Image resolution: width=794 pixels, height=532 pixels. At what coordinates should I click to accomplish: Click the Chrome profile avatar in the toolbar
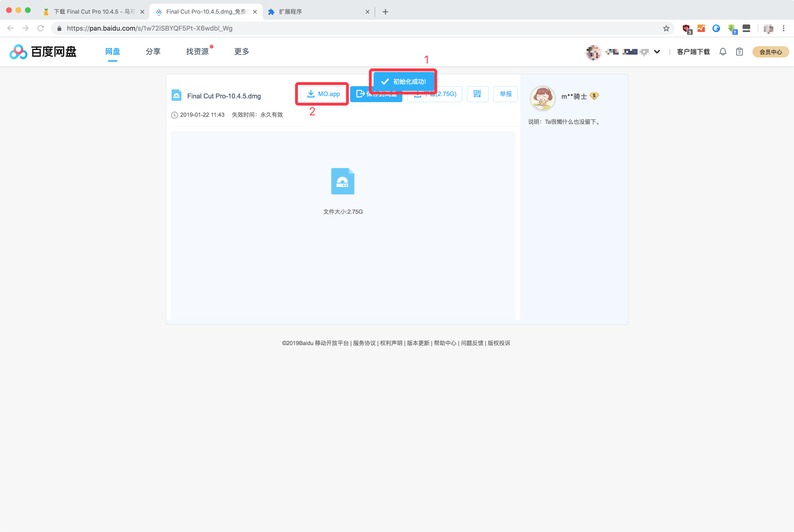pos(768,28)
